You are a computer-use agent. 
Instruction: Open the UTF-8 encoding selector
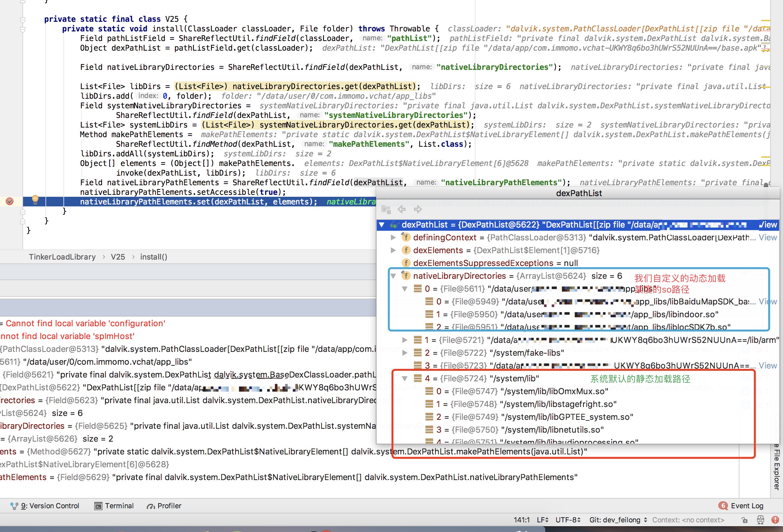click(568, 520)
